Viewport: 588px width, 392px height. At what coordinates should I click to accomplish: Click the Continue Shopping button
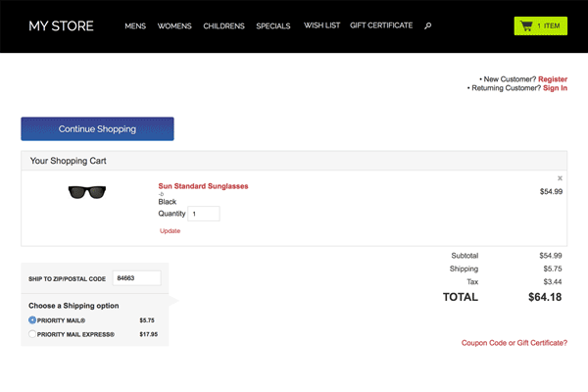click(x=97, y=128)
